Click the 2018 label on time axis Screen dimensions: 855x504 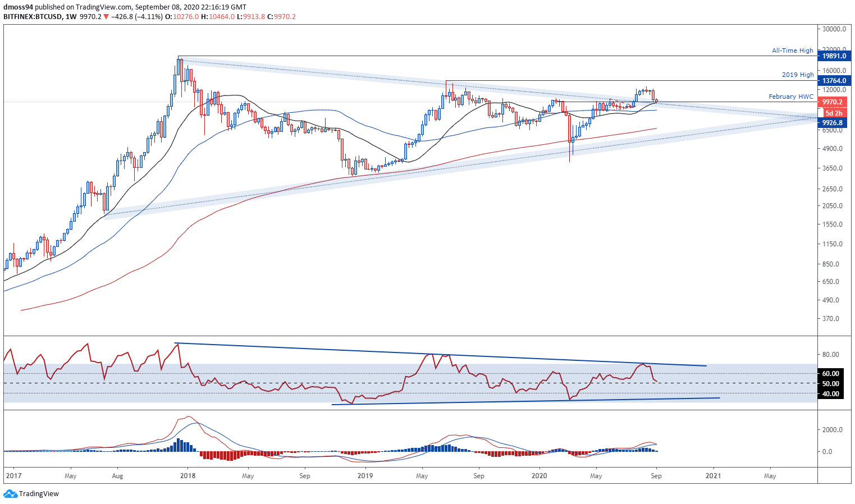(188, 476)
